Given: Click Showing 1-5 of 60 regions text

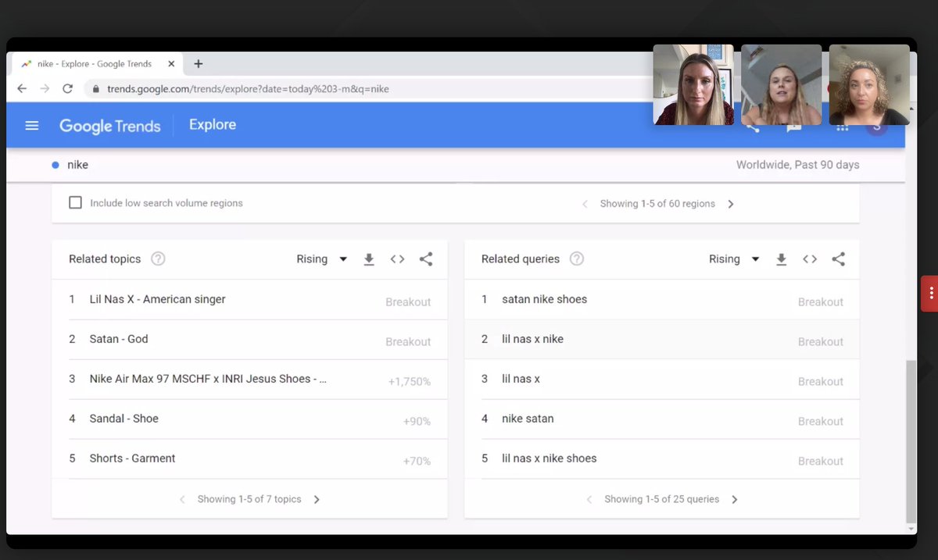Looking at the screenshot, I should [657, 204].
